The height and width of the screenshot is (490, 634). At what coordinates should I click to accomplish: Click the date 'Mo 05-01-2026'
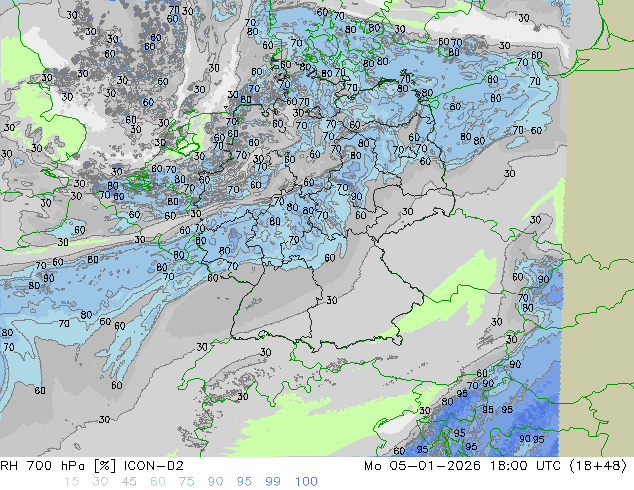(x=422, y=466)
